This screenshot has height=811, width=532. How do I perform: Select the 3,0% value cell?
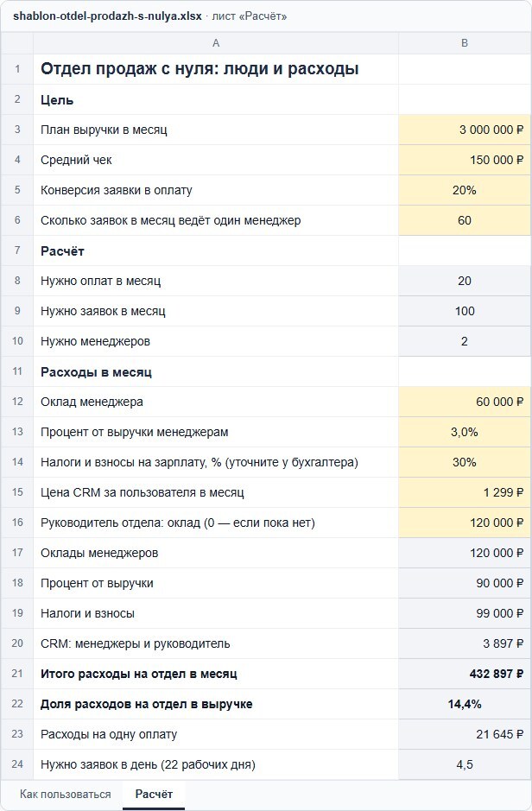point(465,433)
